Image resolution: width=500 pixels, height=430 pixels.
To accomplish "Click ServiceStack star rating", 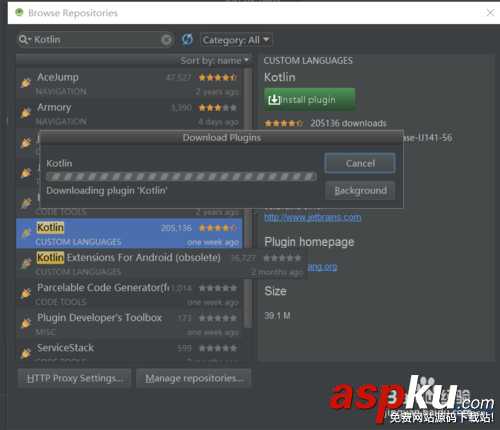I will (x=218, y=348).
